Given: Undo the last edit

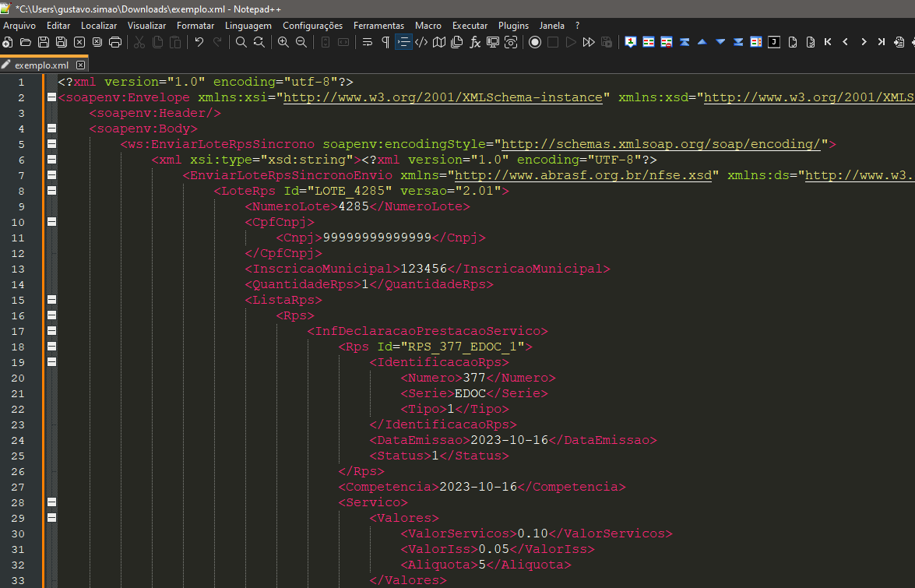Looking at the screenshot, I should click(x=200, y=42).
